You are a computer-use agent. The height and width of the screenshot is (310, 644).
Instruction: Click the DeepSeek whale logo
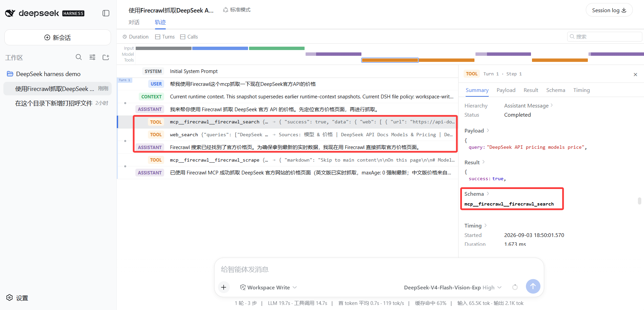coord(10,13)
